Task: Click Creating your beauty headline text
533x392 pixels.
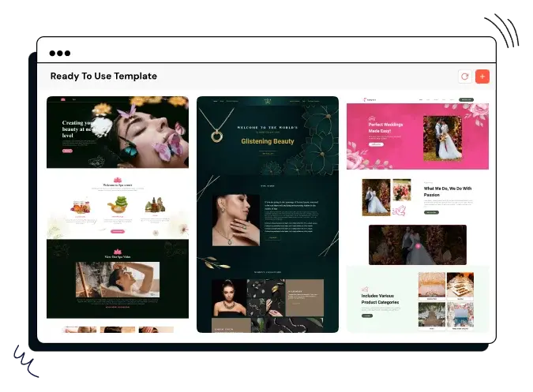Action: coord(77,129)
